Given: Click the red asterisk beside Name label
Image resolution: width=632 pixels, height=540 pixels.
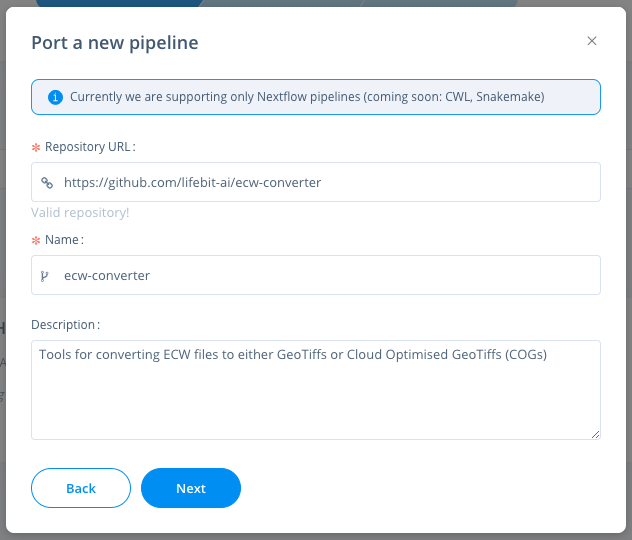Looking at the screenshot, I should (x=36, y=241).
